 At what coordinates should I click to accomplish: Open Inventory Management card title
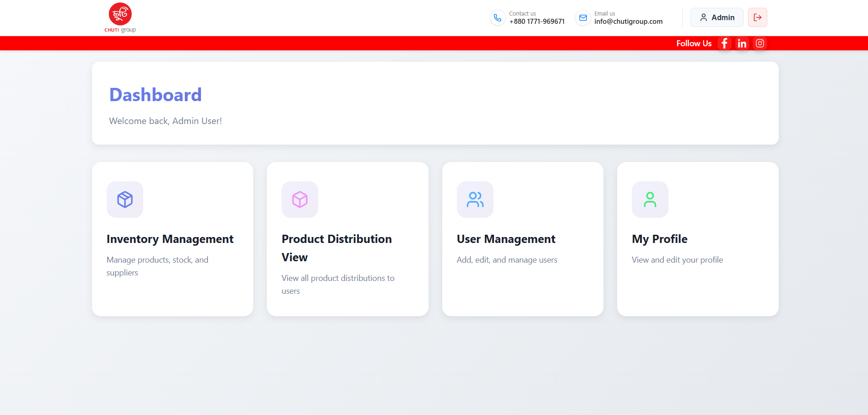pos(170,239)
